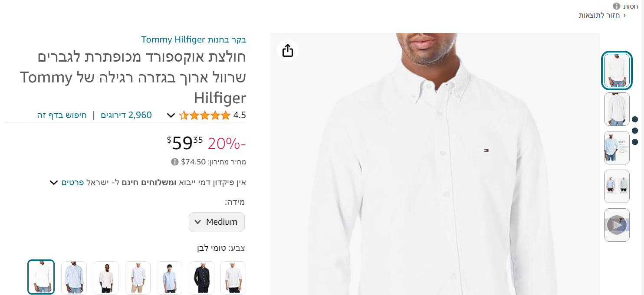Select the light blue shirt color swatch
The image size is (644, 295).
pyautogui.click(x=74, y=278)
